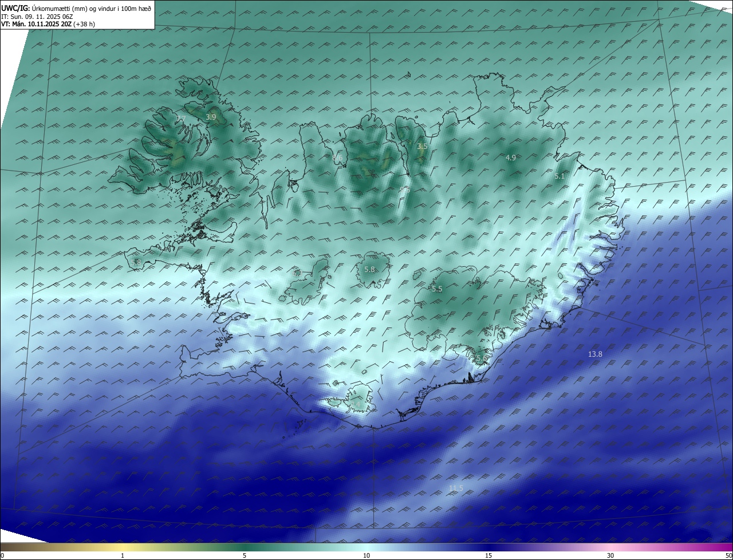Click the colour scale tick labelled 50
Image resolution: width=733 pixels, height=560 pixels.
click(x=728, y=555)
